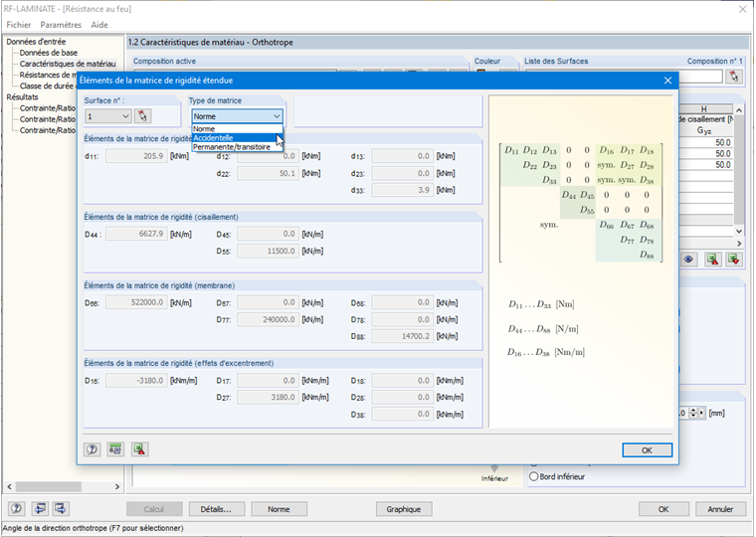756x537 pixels.
Task: Click the table's horizontal scroll-right arrow
Action: tap(739, 244)
